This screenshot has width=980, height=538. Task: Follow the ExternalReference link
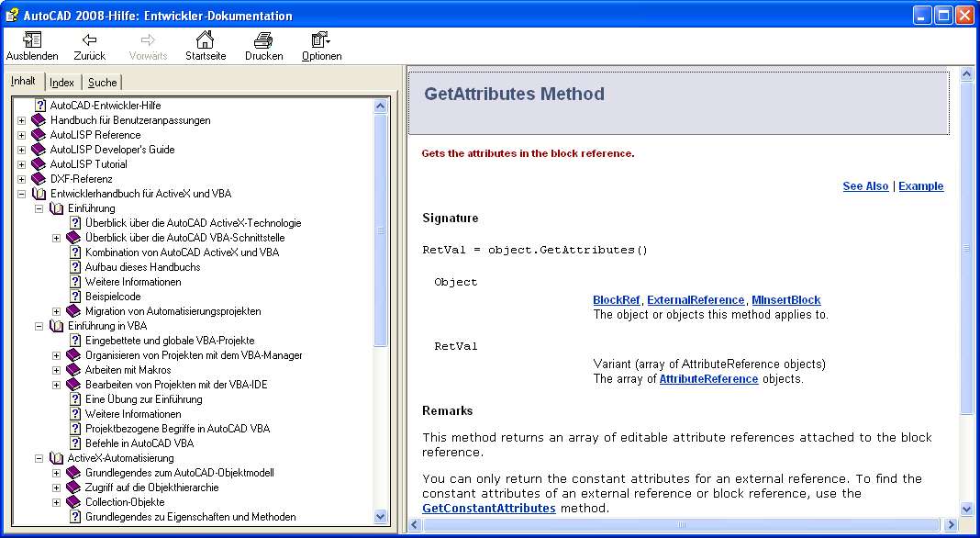tap(696, 299)
